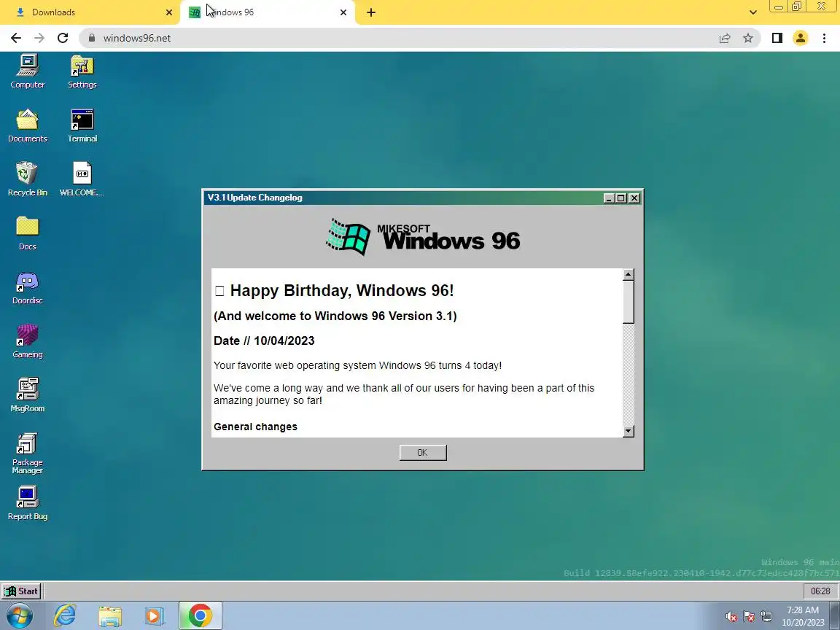
Task: Maximize the V3.1 Update Changelog window
Action: pyautogui.click(x=621, y=198)
